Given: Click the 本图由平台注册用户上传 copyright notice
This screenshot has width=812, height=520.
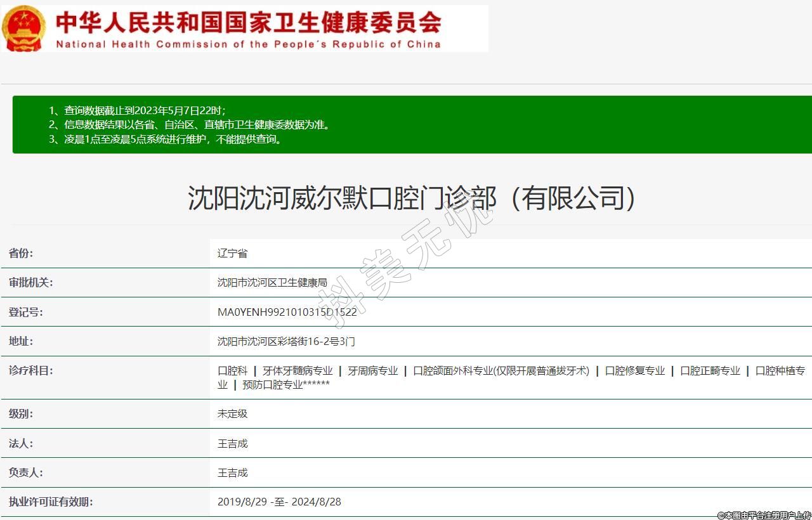Looking at the screenshot, I should [x=764, y=515].
